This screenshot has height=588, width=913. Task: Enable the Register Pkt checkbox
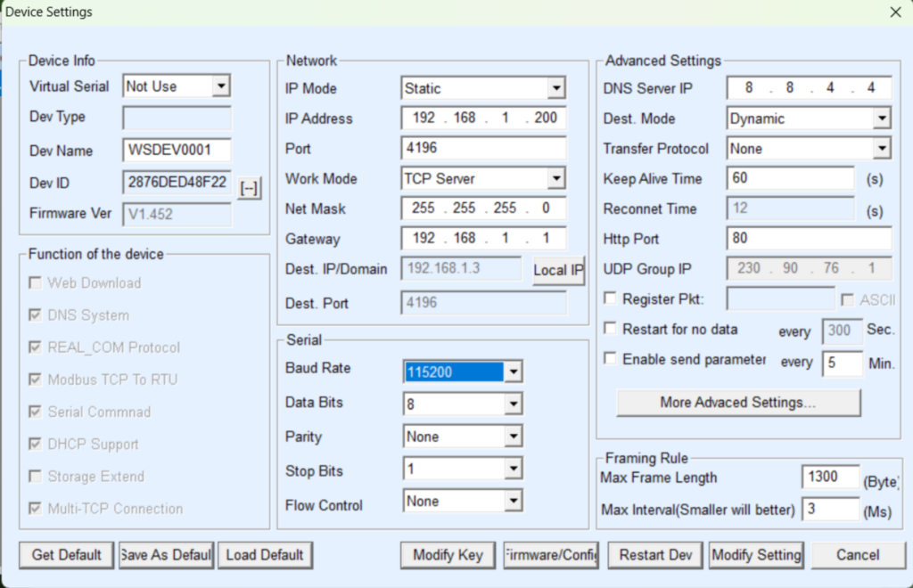[x=610, y=298]
